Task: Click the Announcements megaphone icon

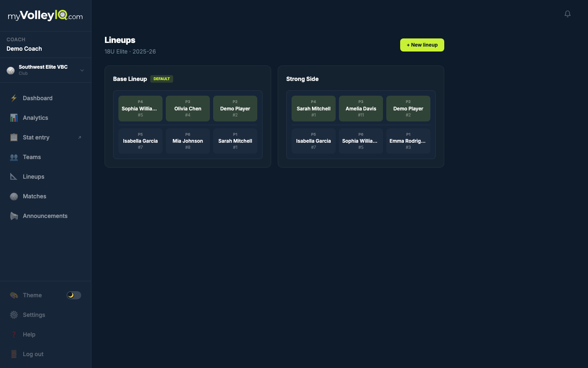Action: tap(14, 216)
